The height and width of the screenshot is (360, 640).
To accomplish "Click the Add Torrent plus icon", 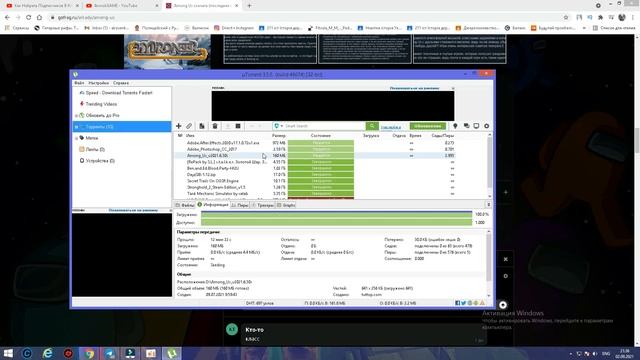I will pos(178,126).
